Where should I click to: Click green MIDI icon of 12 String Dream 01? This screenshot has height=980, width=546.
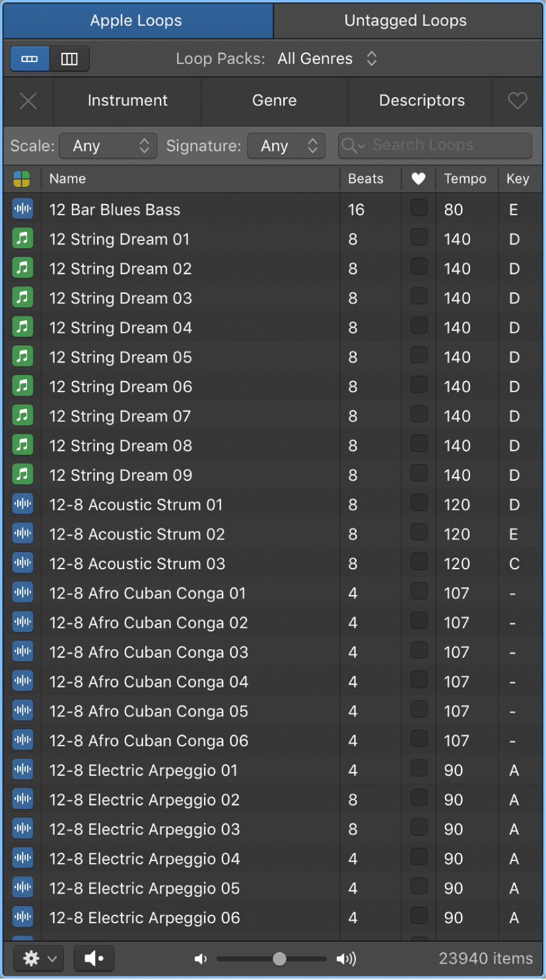click(x=23, y=239)
